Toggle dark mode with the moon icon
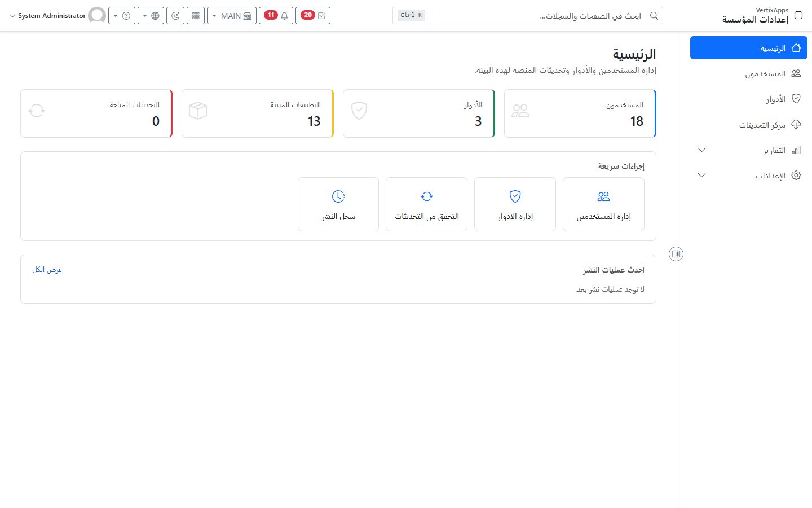 tap(175, 16)
